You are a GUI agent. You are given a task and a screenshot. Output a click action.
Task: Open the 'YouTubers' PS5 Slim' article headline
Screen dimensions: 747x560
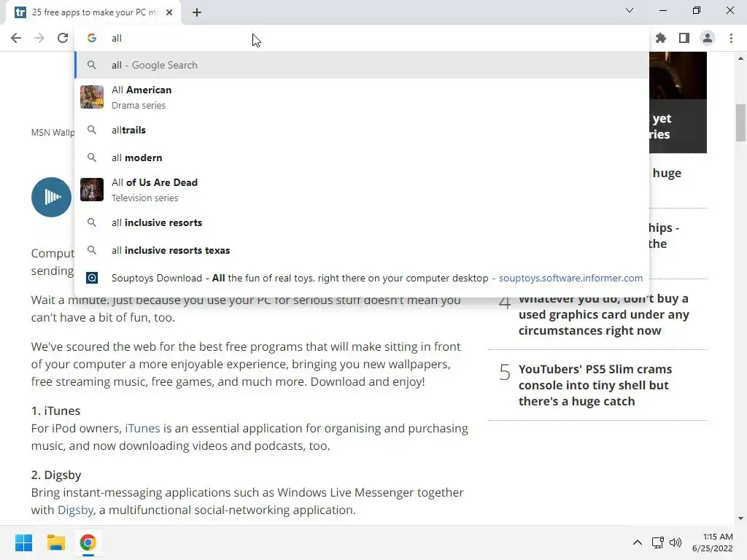point(595,385)
